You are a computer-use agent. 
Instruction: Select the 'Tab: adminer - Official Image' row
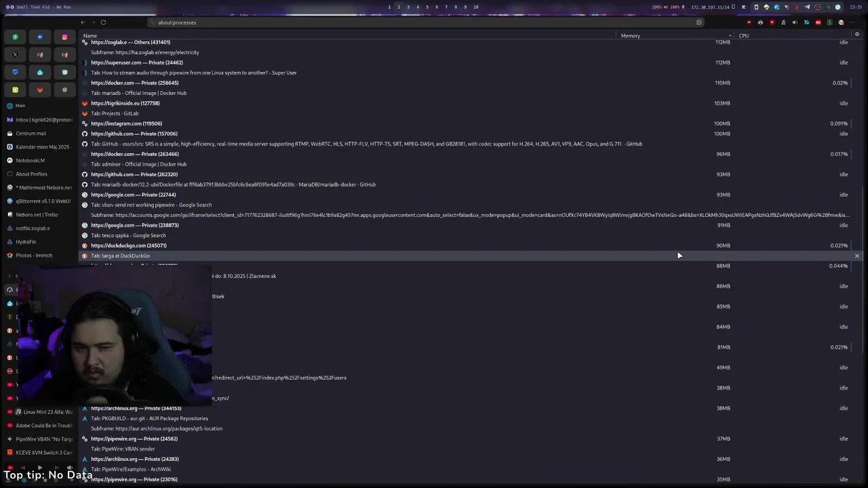tap(470, 164)
